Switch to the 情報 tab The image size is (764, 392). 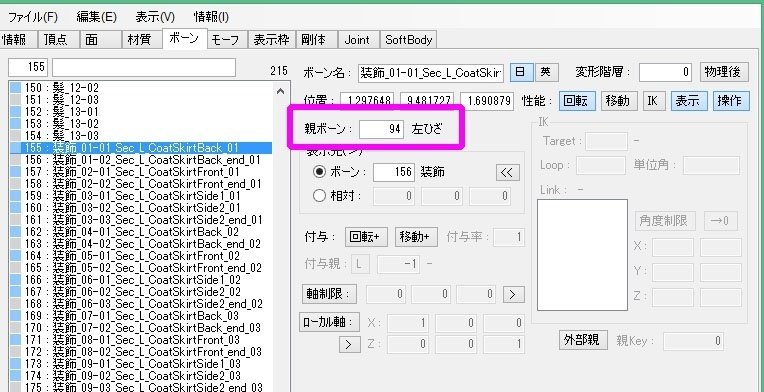(x=18, y=40)
